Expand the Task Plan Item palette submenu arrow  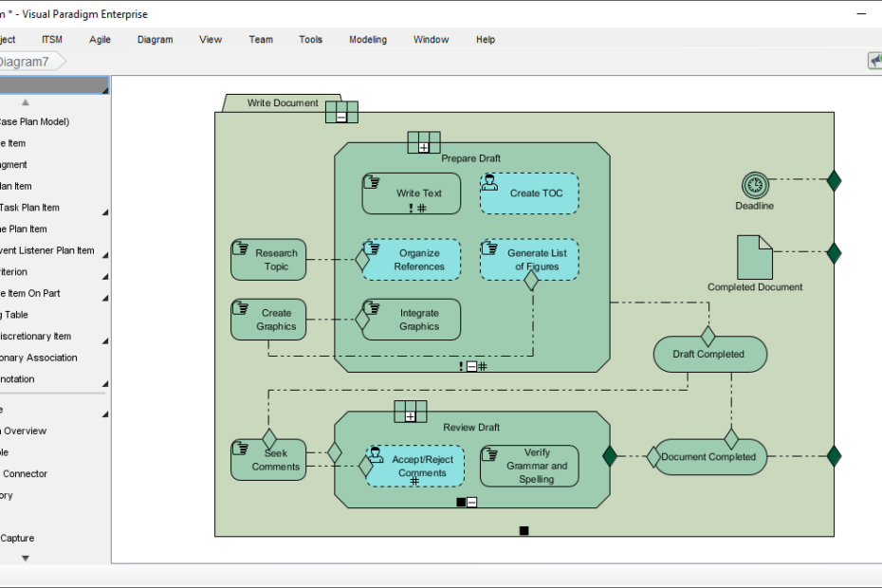(x=104, y=210)
